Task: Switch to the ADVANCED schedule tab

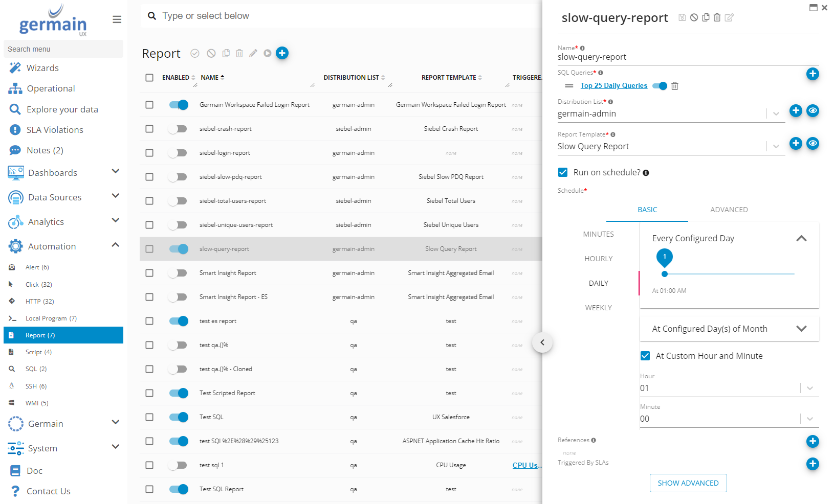Action: pyautogui.click(x=729, y=210)
